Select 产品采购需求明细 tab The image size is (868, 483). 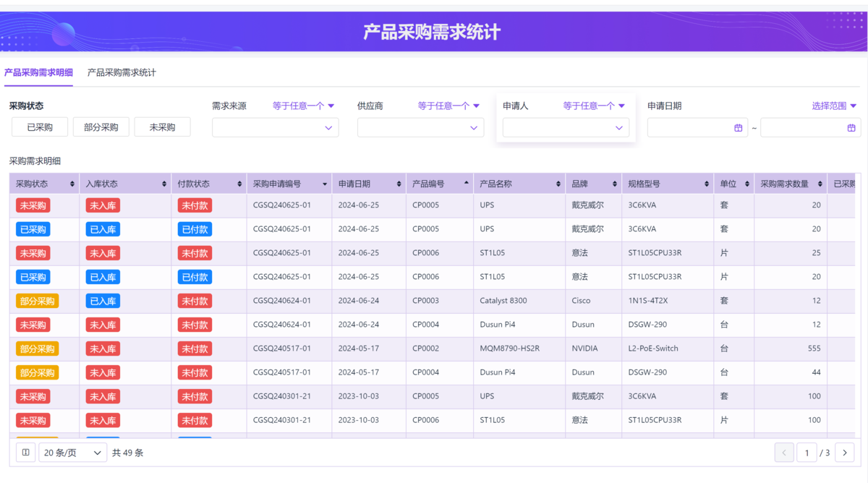pyautogui.click(x=38, y=73)
